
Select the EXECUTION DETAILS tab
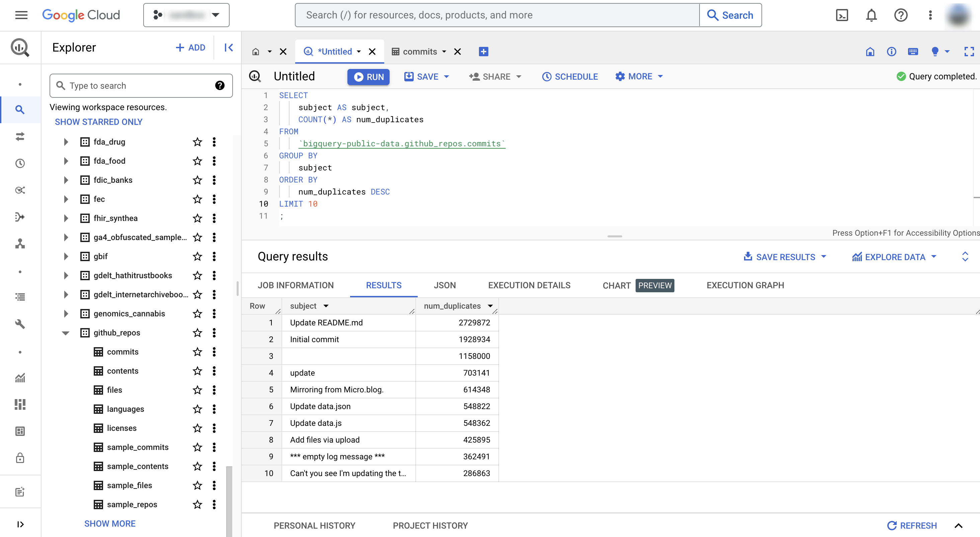tap(529, 285)
